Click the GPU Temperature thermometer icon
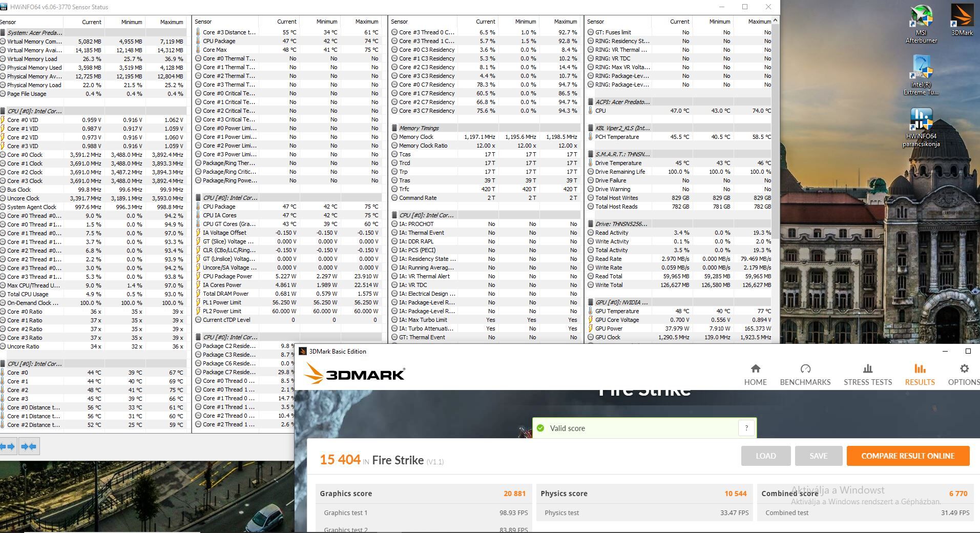 (x=591, y=311)
